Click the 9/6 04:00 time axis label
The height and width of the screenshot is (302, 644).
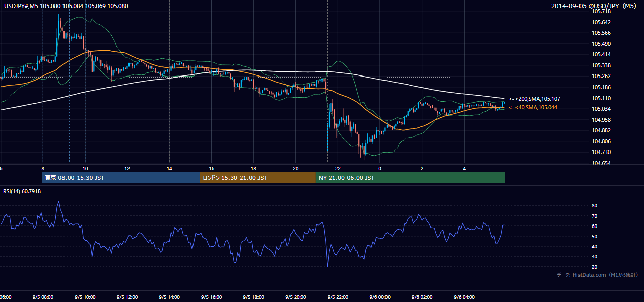click(464, 297)
